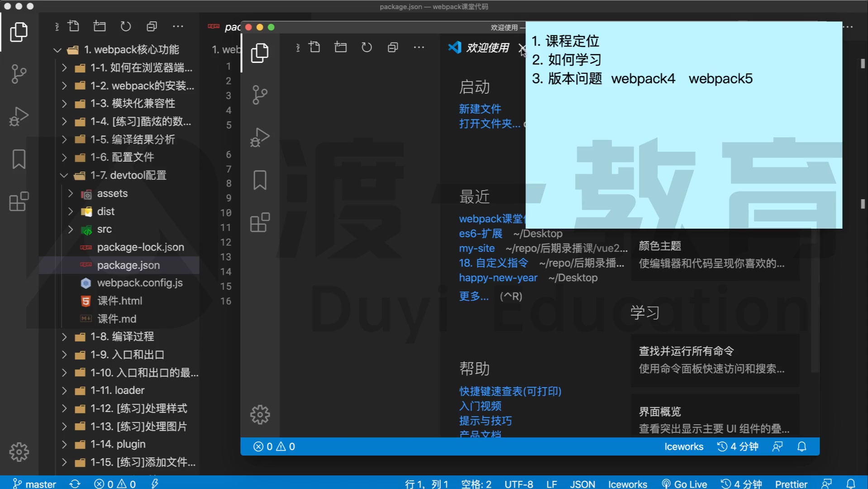Open Source Control in front VS Code window

coord(260,95)
